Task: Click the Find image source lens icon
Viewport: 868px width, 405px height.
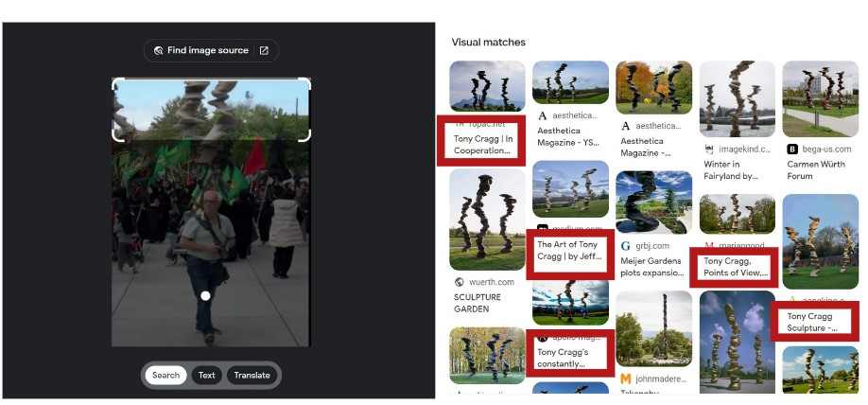Action: [x=158, y=50]
